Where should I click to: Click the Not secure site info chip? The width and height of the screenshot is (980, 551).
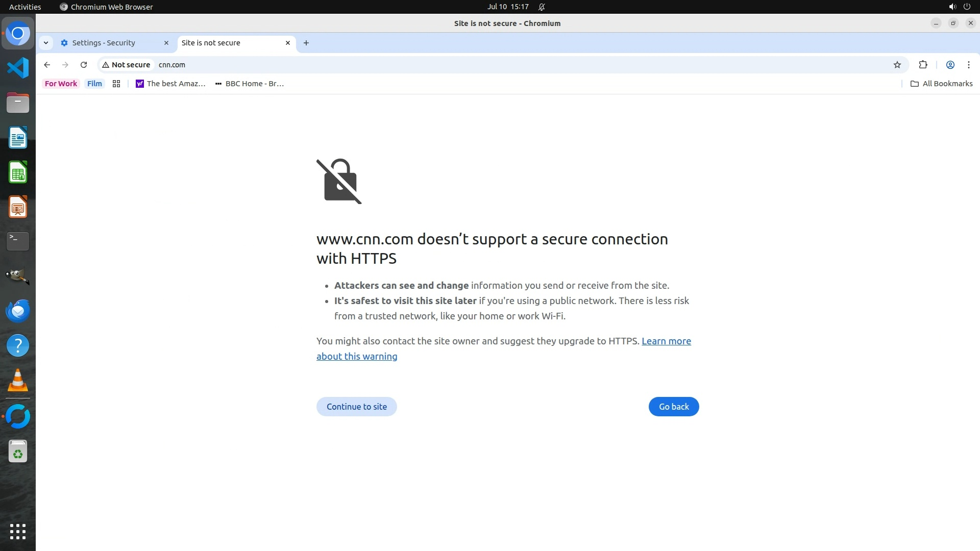click(126, 65)
